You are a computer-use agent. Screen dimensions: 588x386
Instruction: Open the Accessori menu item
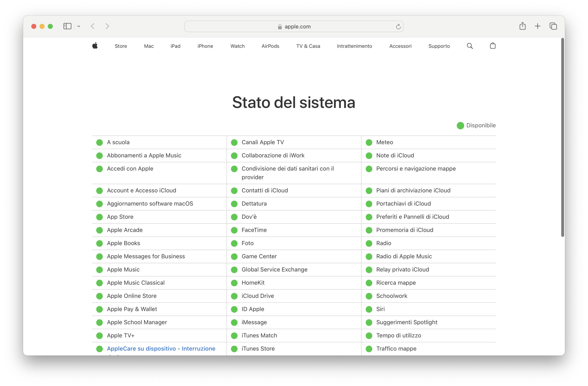click(400, 46)
